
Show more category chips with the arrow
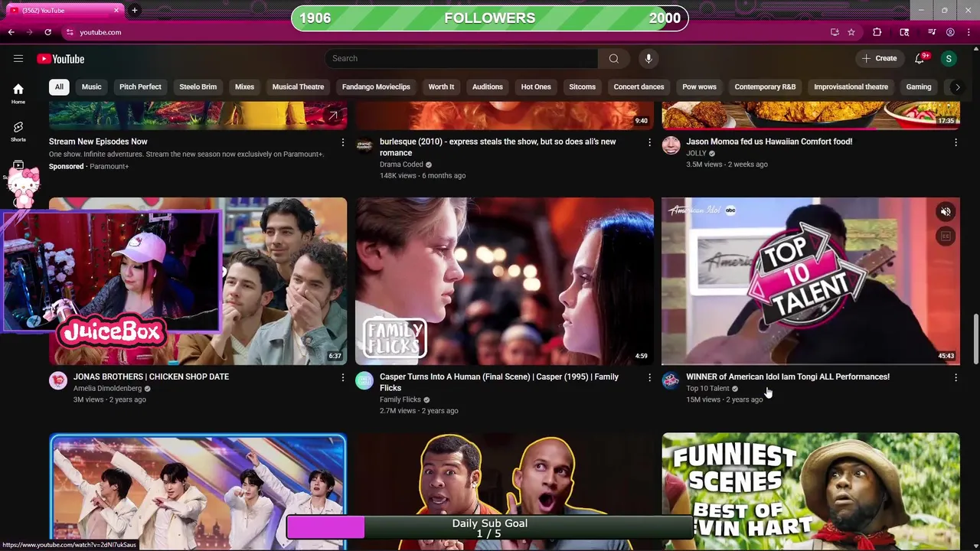pos(957,87)
